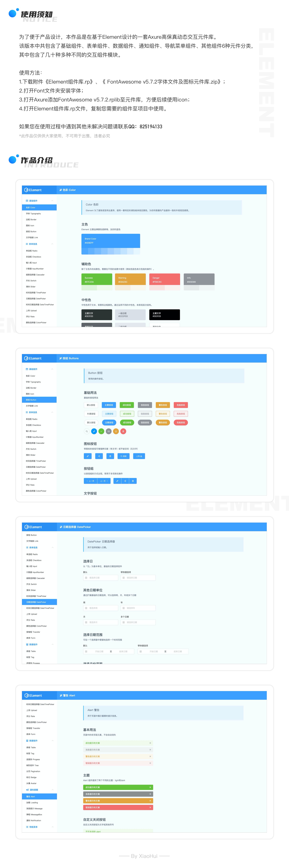Viewport: 289px width, 868px height.
Task: Pick the red Danger #F56C6C swatch
Action: pos(165,280)
